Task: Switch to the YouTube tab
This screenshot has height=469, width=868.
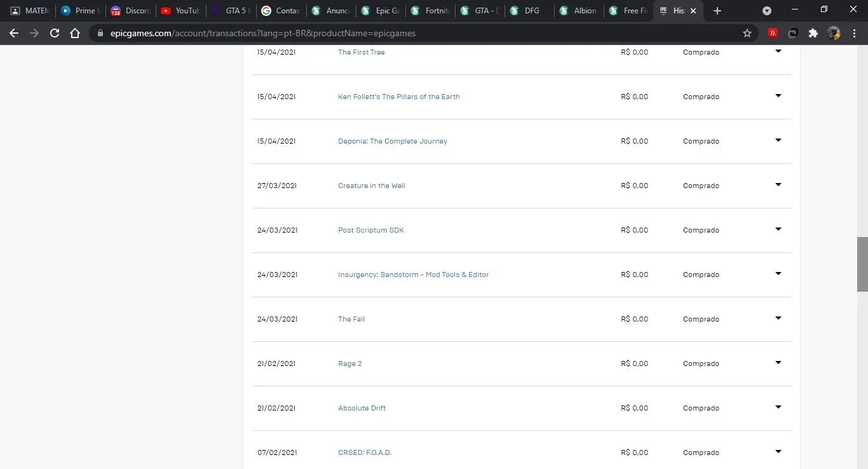Action: [180, 11]
